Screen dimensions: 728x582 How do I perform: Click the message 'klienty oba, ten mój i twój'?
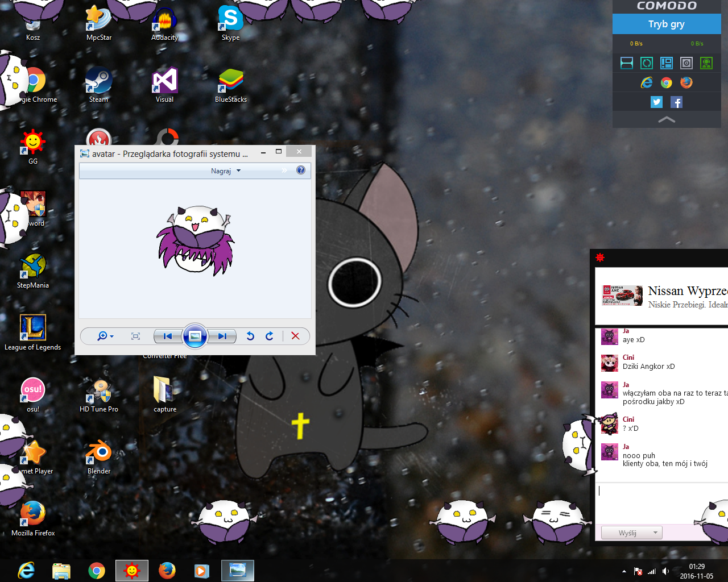[665, 464]
